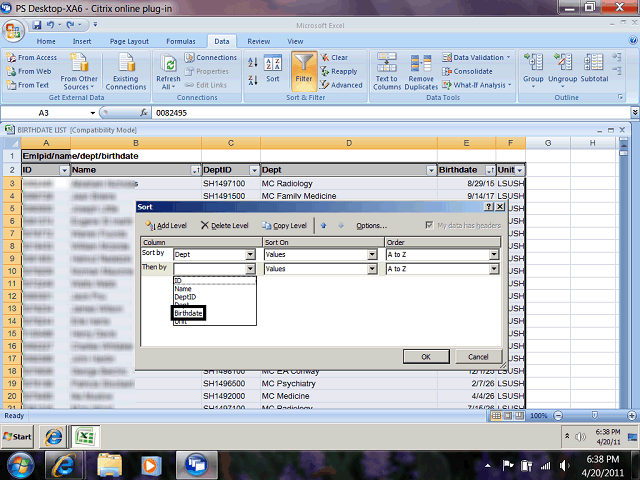Open Excel Help question icon
This screenshot has width=640, height=480.
pos(633,40)
